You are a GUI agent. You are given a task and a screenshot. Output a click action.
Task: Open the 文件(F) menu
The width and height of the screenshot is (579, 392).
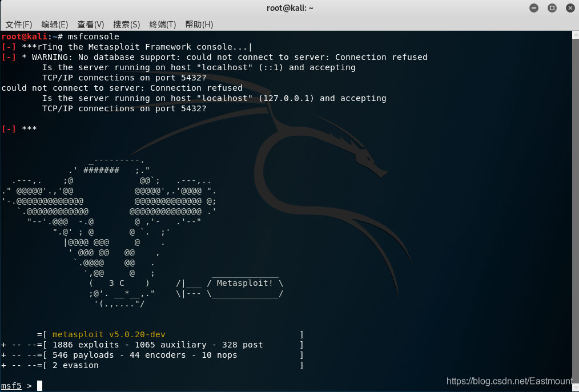(x=19, y=25)
